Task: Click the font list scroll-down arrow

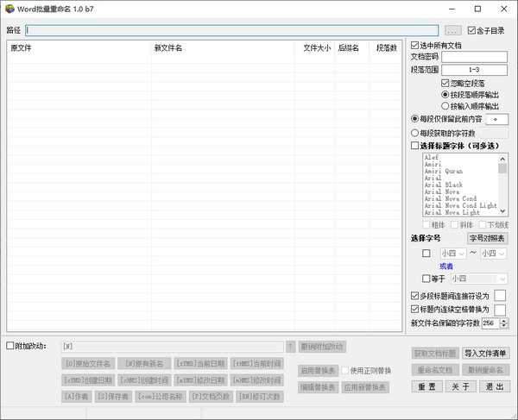Action: (x=502, y=211)
